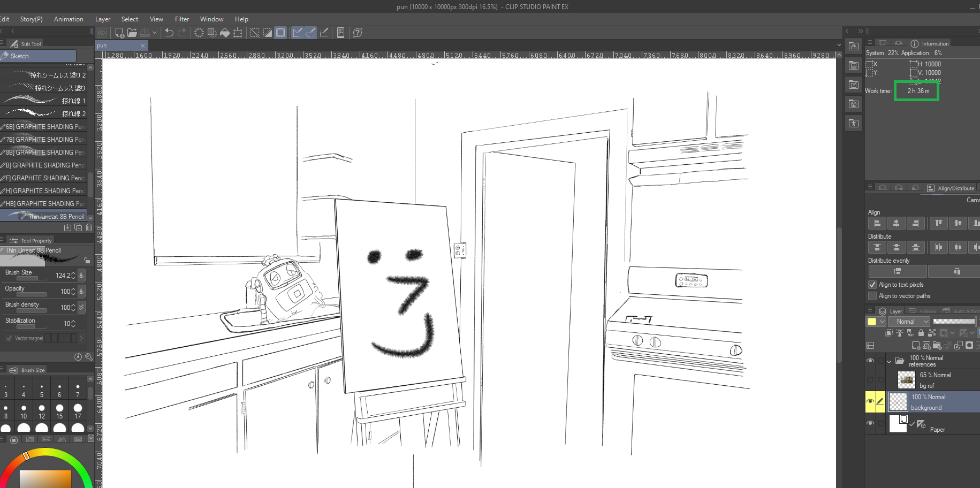Open the Animation menu

(69, 19)
